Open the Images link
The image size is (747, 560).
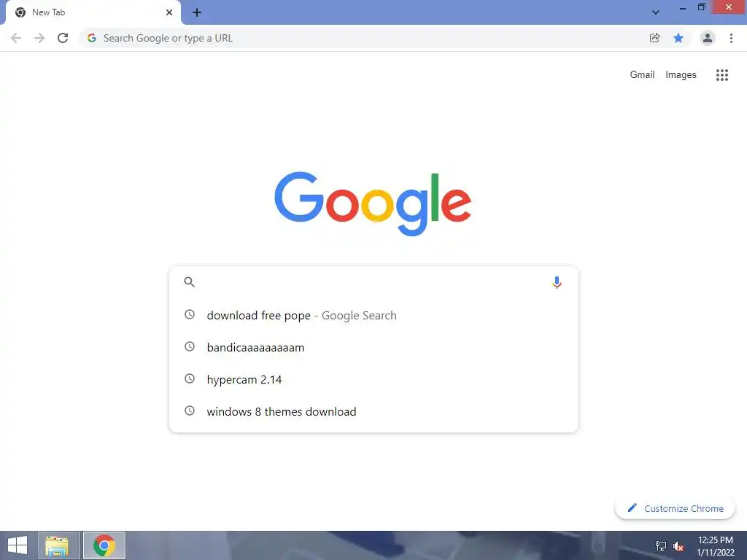pyautogui.click(x=681, y=75)
